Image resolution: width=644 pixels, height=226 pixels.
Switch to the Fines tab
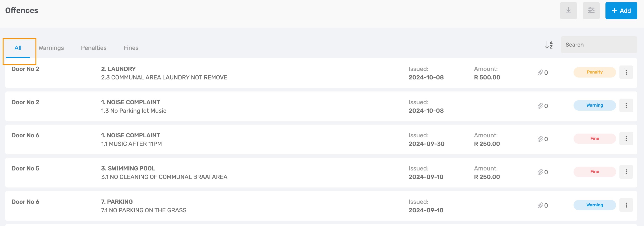click(131, 48)
